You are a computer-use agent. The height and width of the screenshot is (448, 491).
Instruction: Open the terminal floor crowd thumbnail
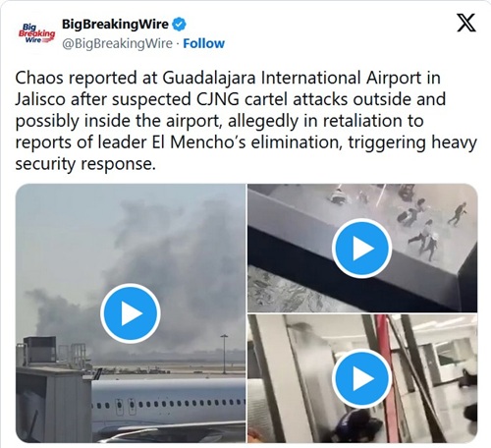[x=362, y=248]
